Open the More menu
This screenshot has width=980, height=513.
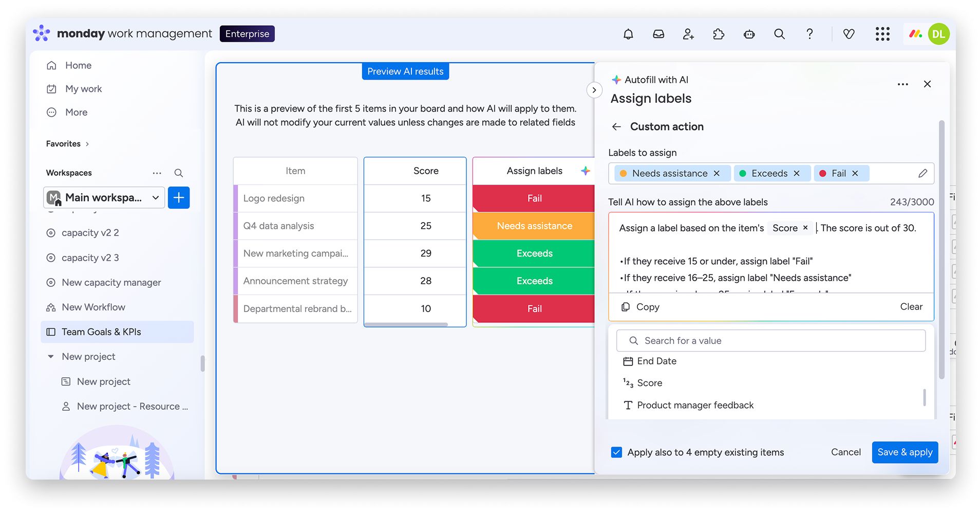[76, 113]
